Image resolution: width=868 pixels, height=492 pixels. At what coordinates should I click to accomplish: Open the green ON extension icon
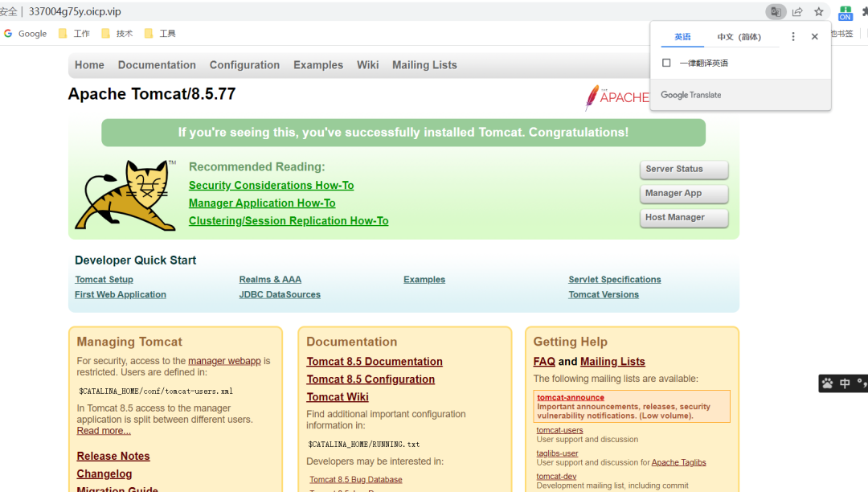point(845,13)
